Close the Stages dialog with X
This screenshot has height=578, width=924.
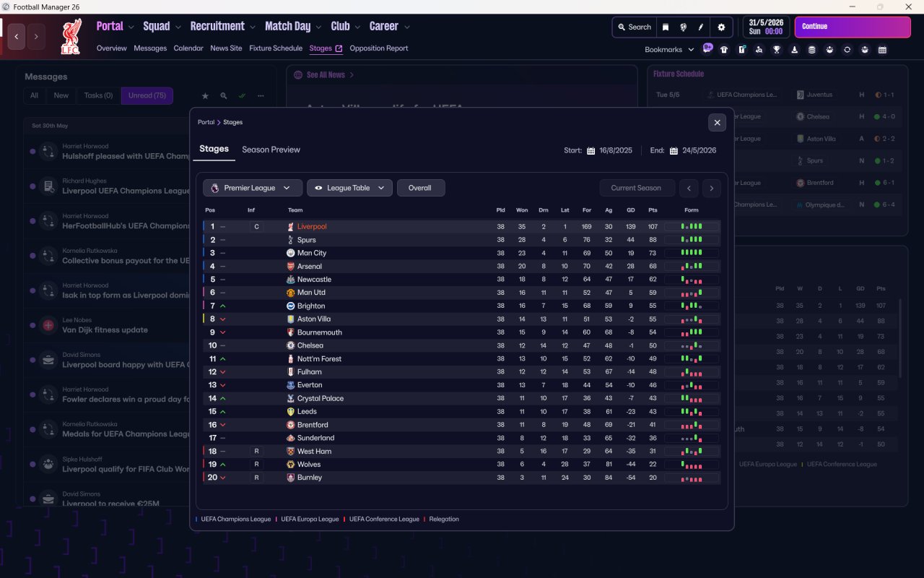coord(717,123)
